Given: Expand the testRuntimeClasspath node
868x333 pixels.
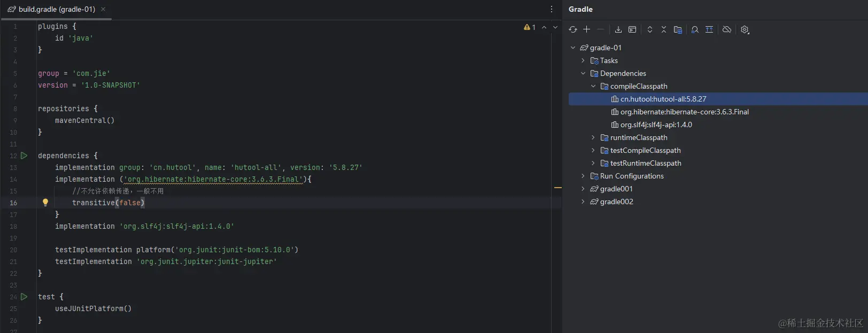Looking at the screenshot, I should click(x=593, y=163).
